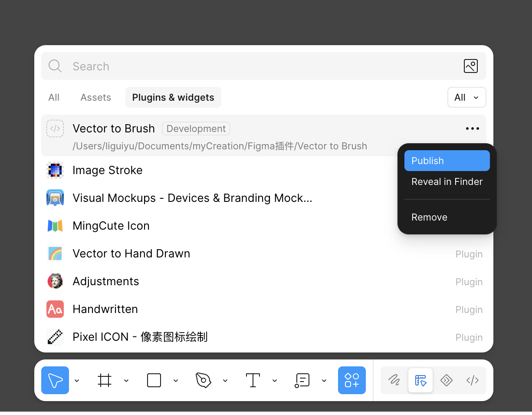Viewport: 532px width, 415px height.
Task: Click the Vector to Hand Drawn rainbow icon
Action: (x=55, y=254)
